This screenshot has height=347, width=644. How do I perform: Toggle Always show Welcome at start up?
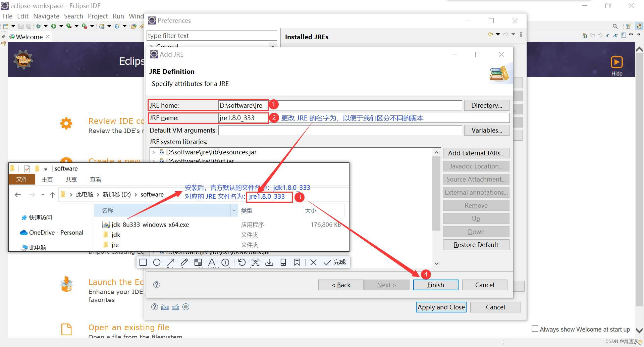535,329
